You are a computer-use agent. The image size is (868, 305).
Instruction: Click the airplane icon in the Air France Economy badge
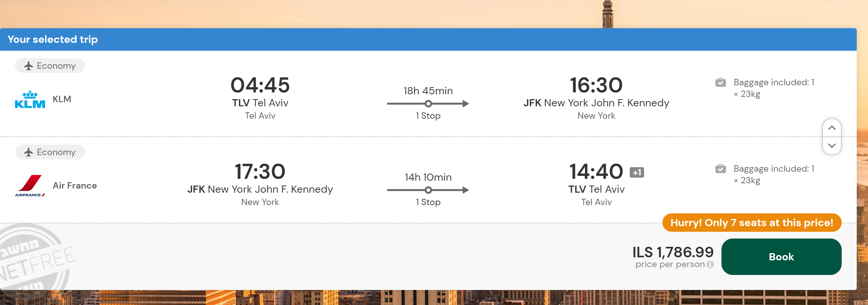coord(29,152)
